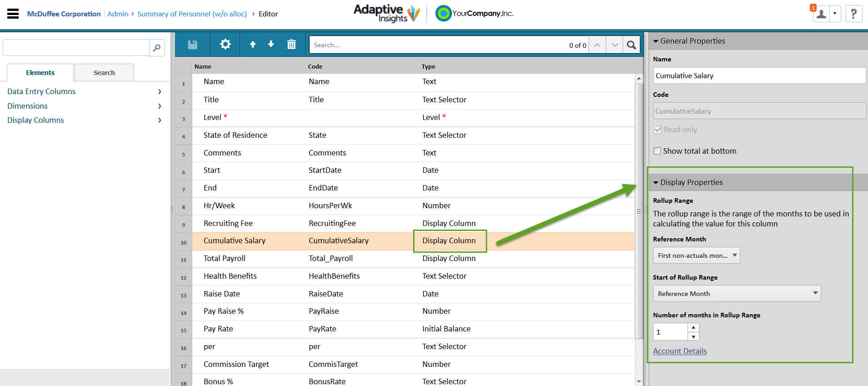This screenshot has width=868, height=386.
Task: Open Start of Rollup Range dropdown
Action: pyautogui.click(x=737, y=294)
